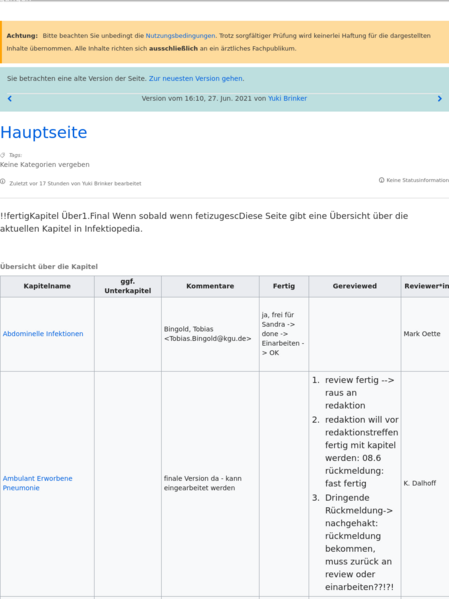Click the Keine Statusinformation icon

point(381,180)
